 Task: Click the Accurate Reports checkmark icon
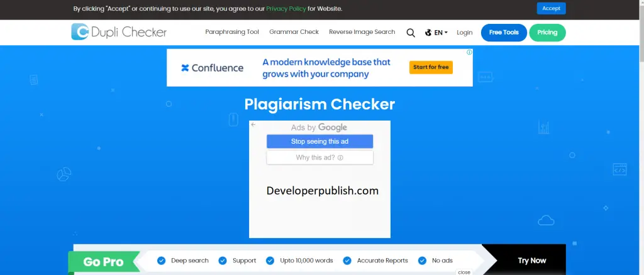coord(347,261)
